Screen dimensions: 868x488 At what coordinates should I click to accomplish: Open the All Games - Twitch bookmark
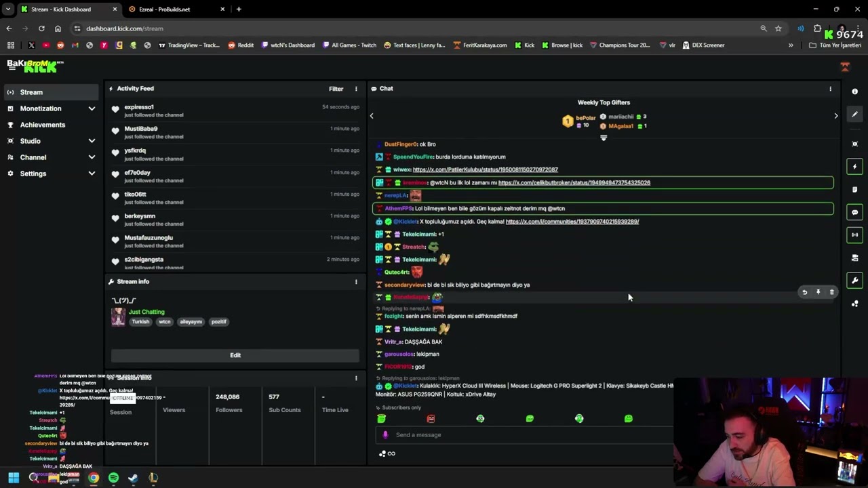349,45
